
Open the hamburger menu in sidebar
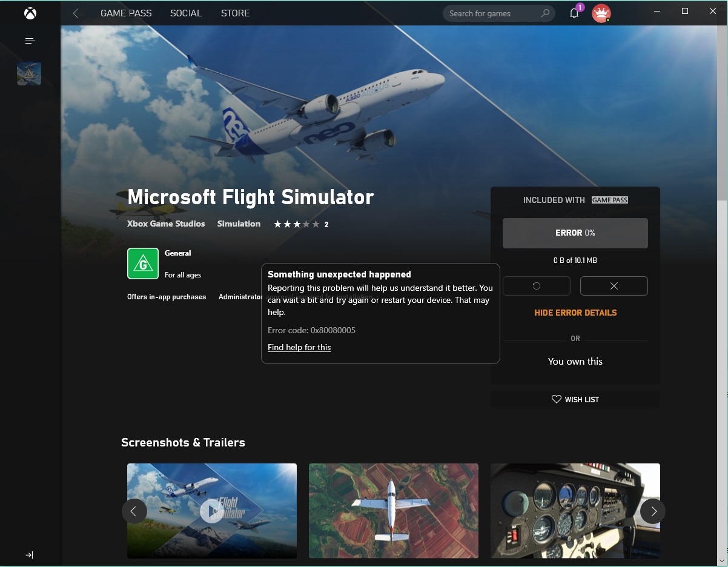[x=30, y=41]
